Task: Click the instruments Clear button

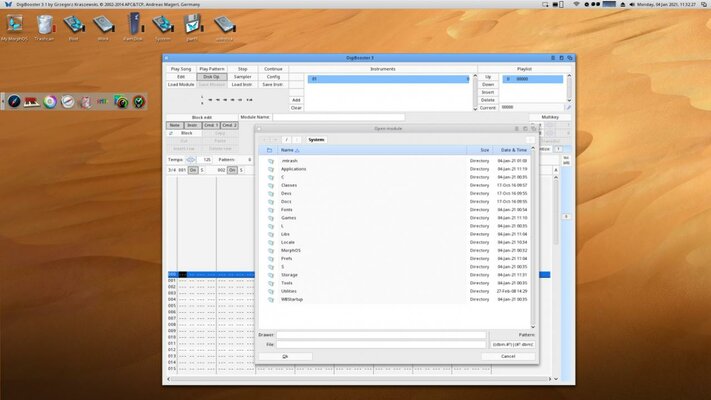Action: pos(296,108)
